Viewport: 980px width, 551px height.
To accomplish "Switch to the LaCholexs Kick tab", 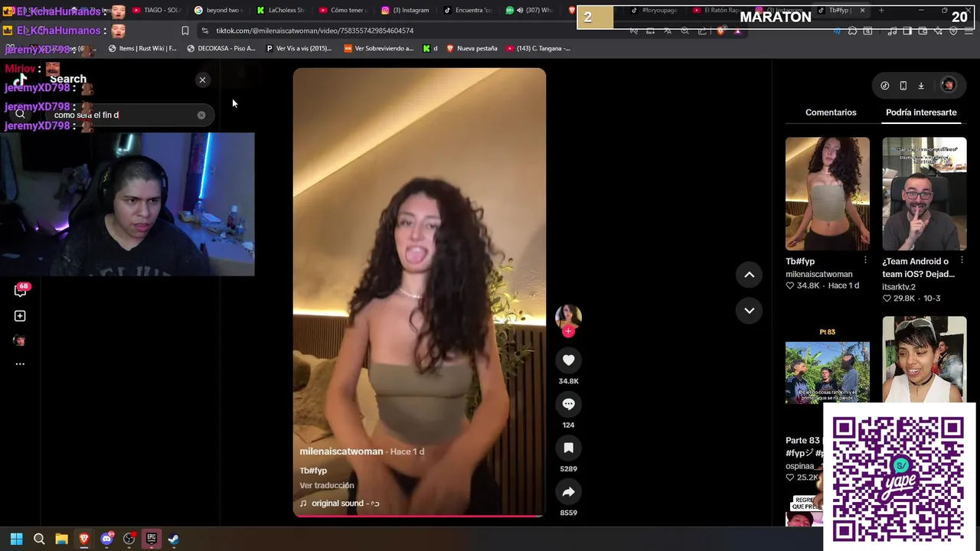I will [x=280, y=10].
